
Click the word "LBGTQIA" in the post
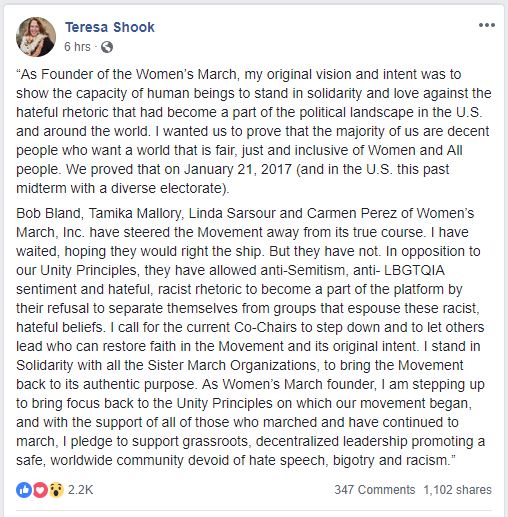414,270
